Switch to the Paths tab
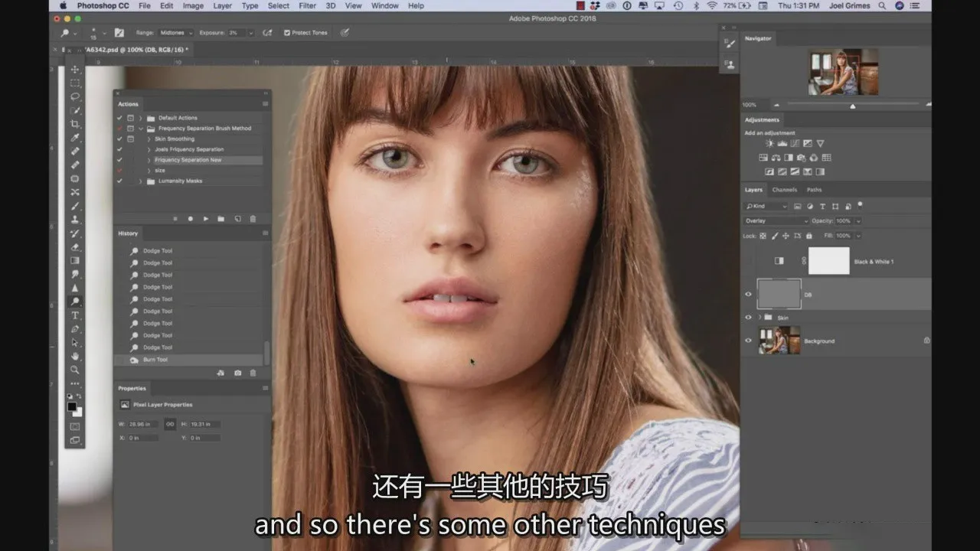The image size is (980, 551). [x=814, y=190]
